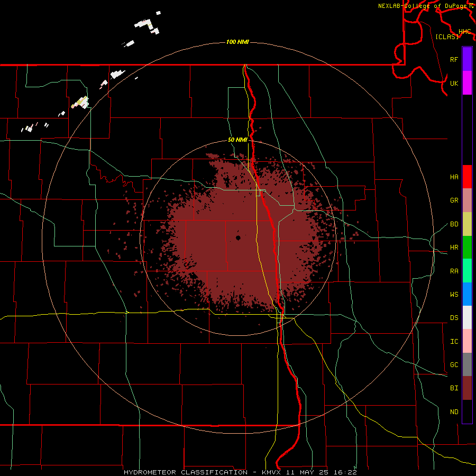
Task: Click the white DS dry snow swatch
Action: [x=467, y=317]
